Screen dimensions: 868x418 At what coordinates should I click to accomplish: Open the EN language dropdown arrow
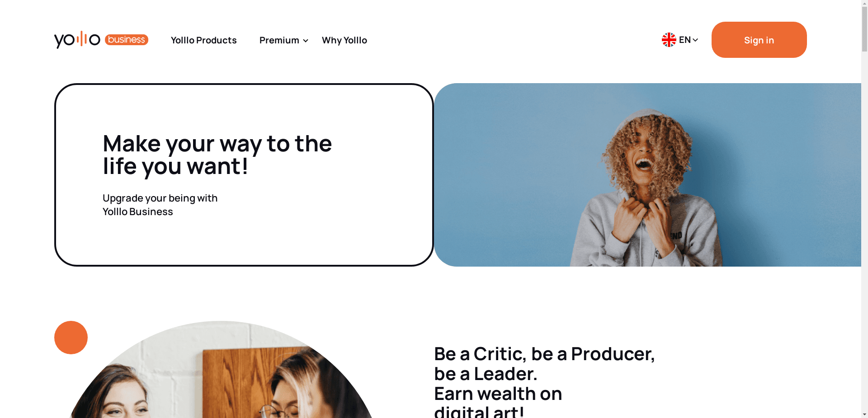click(x=695, y=40)
